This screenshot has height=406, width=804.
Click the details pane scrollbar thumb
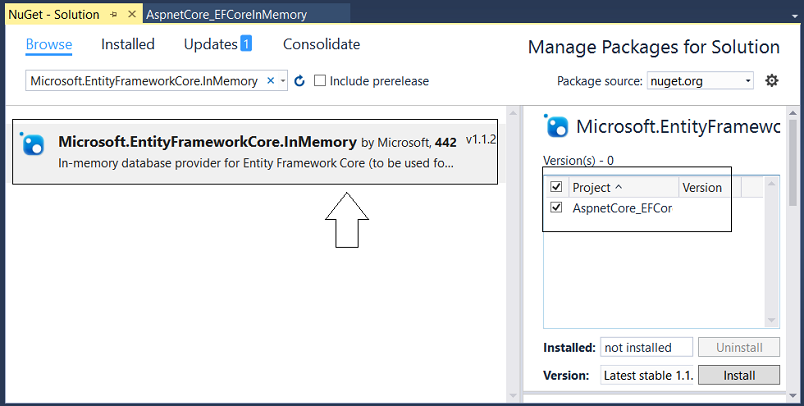[793, 161]
